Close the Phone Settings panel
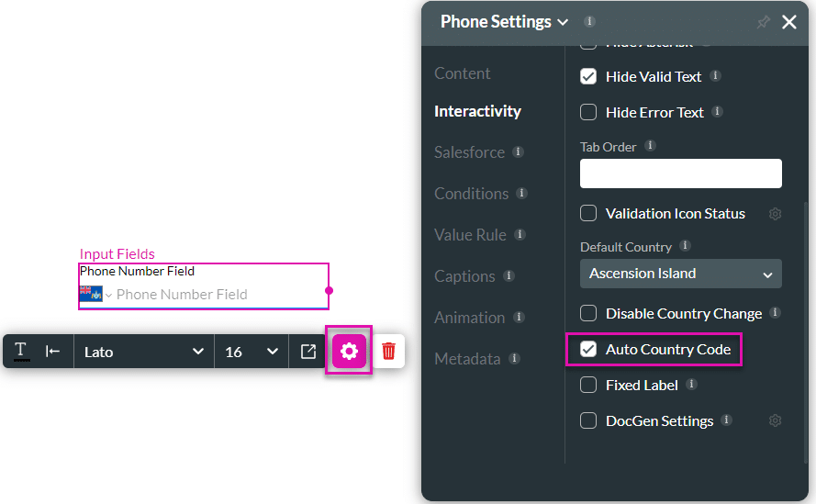This screenshot has width=816, height=504. tap(789, 22)
